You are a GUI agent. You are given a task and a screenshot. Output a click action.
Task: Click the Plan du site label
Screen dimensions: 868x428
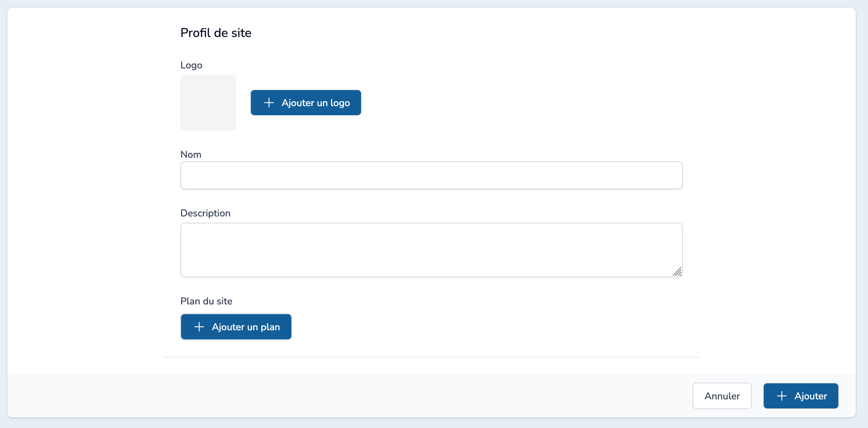tap(206, 301)
